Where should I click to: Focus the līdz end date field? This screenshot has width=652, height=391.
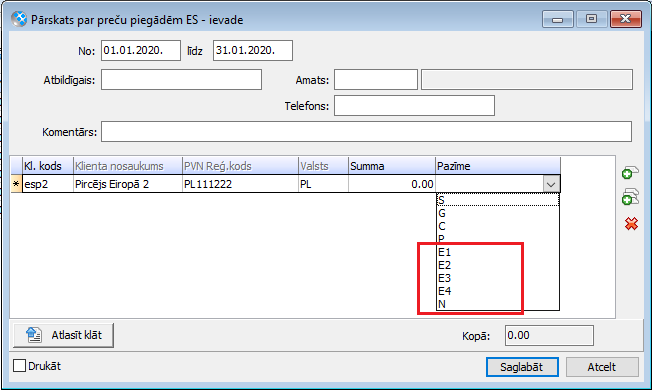point(253,50)
